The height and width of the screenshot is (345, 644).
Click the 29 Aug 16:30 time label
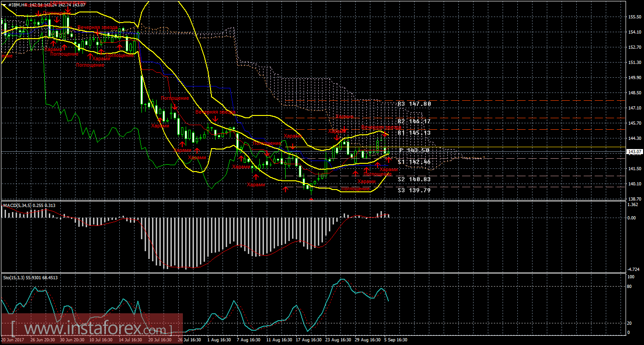point(367,340)
